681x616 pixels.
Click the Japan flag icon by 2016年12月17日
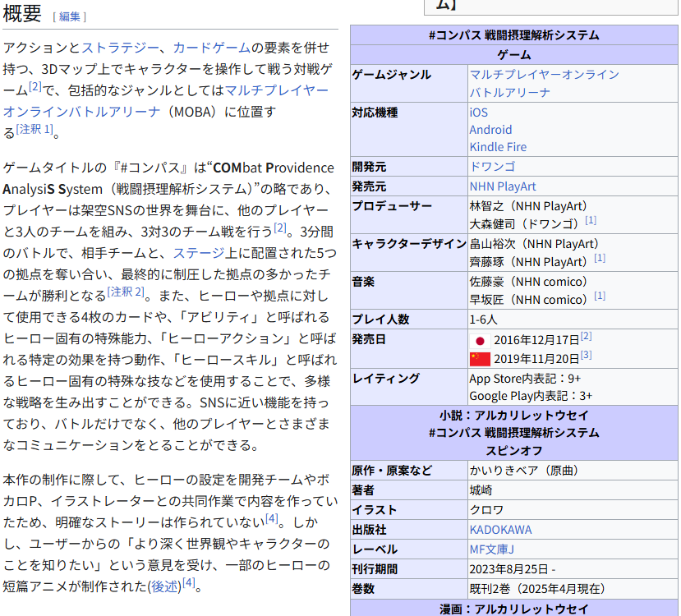tap(480, 341)
